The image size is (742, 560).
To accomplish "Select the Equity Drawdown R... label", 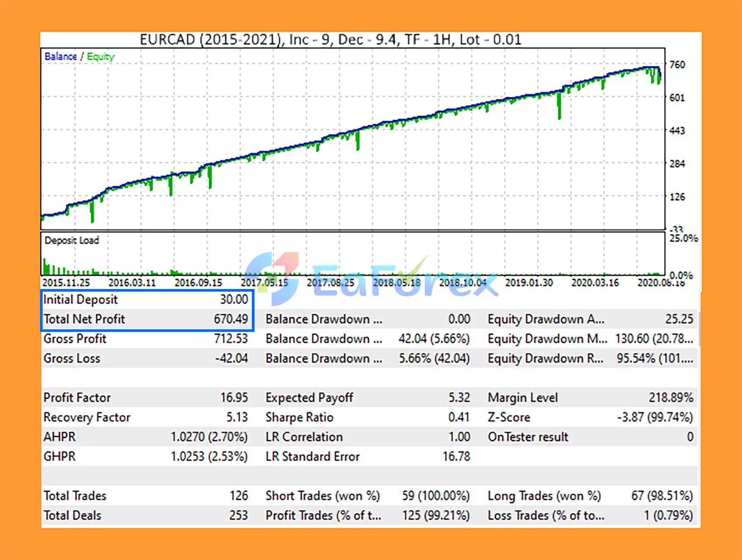I will pyautogui.click(x=545, y=359).
